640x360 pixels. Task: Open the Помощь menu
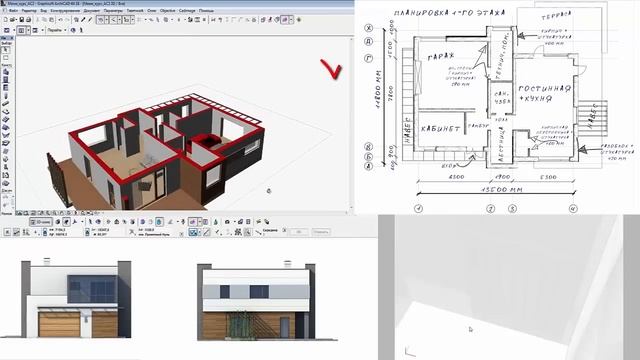tap(207, 11)
